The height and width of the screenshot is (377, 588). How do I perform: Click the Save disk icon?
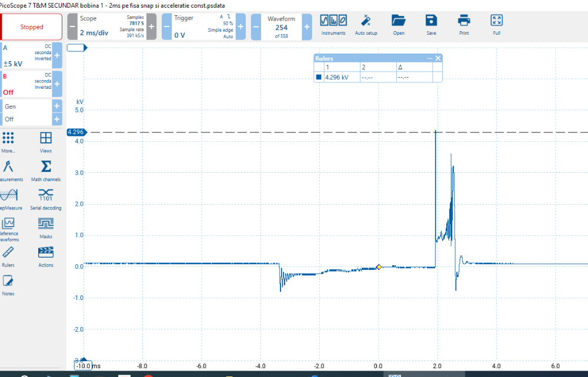point(431,24)
